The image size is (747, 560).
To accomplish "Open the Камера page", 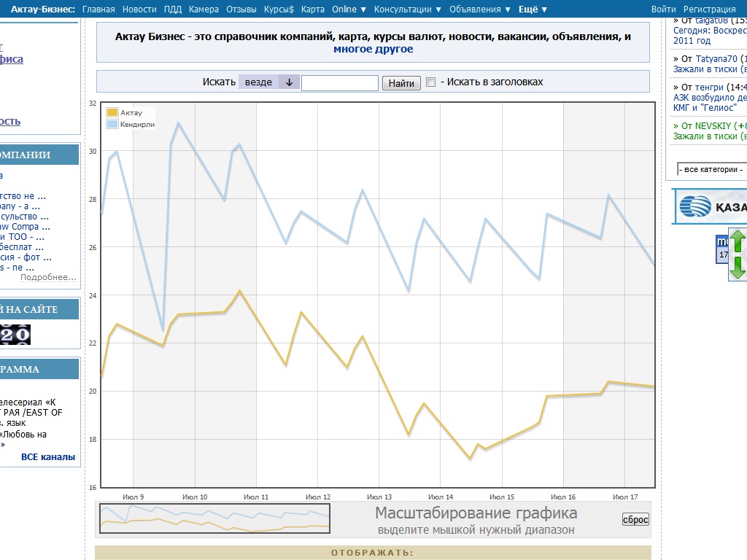I will 204,9.
